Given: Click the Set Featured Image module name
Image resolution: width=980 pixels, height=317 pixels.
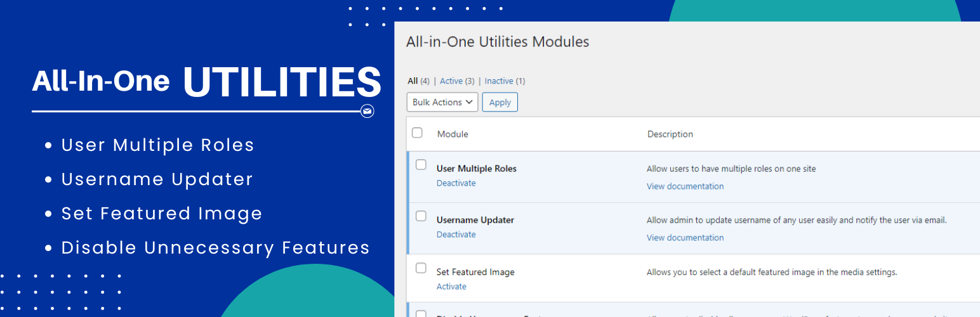Looking at the screenshot, I should (475, 272).
